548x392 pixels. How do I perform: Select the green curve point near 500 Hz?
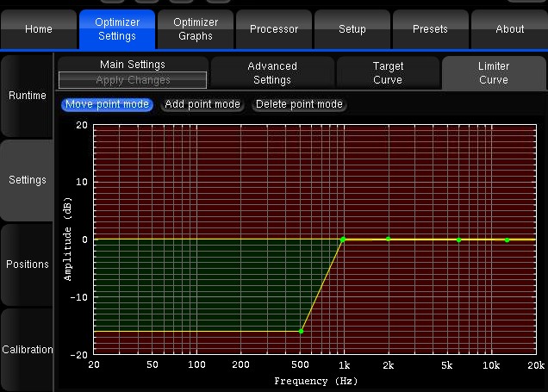pos(301,331)
